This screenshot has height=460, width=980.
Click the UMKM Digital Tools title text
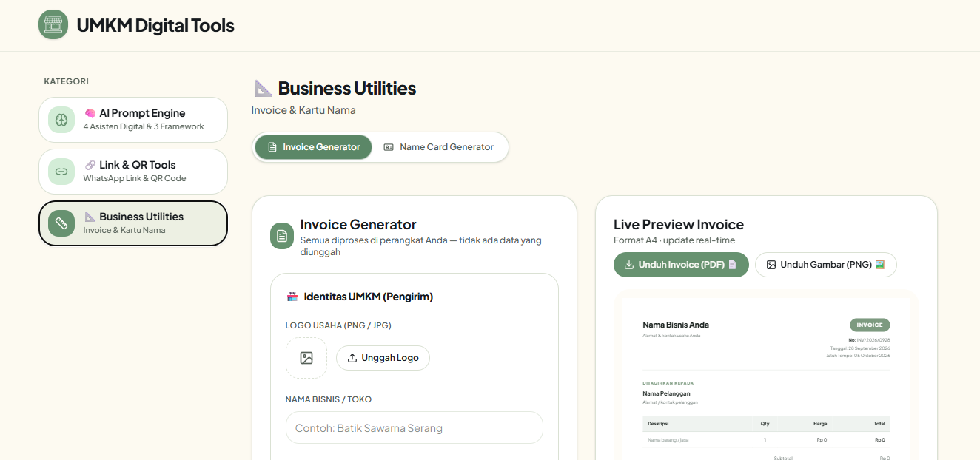(155, 26)
